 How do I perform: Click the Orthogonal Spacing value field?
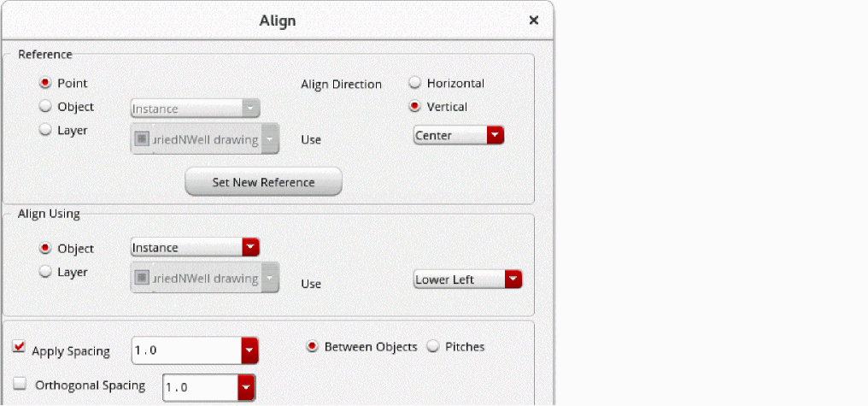tap(200, 388)
